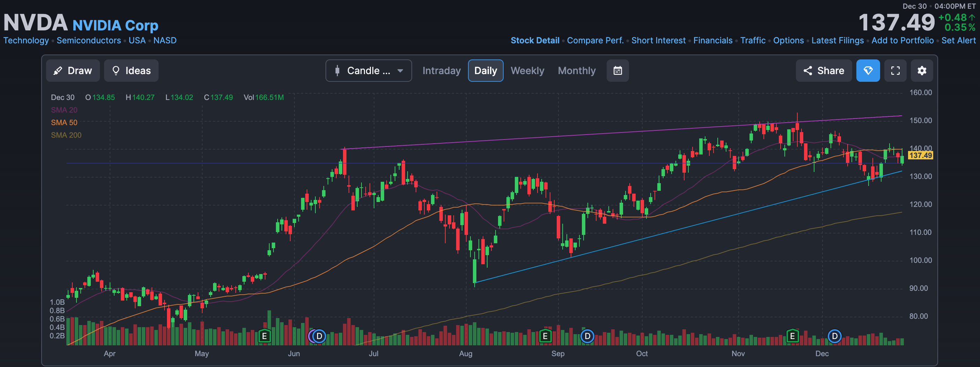Click the blue diamond premium icon
980x367 pixels.
[x=868, y=71]
